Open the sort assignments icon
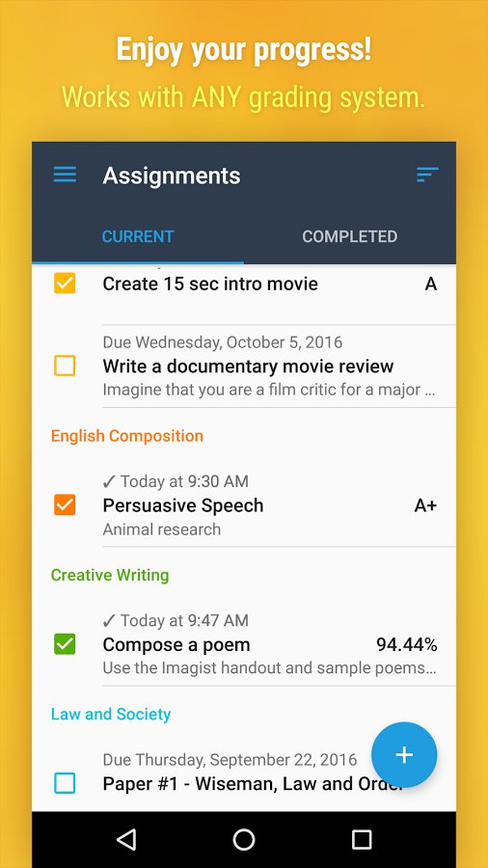The width and height of the screenshot is (488, 868). coord(427,175)
